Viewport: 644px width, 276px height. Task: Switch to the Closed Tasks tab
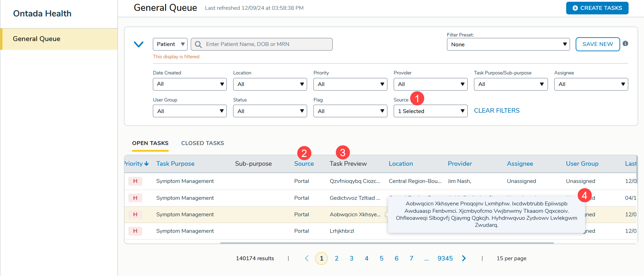click(x=202, y=143)
